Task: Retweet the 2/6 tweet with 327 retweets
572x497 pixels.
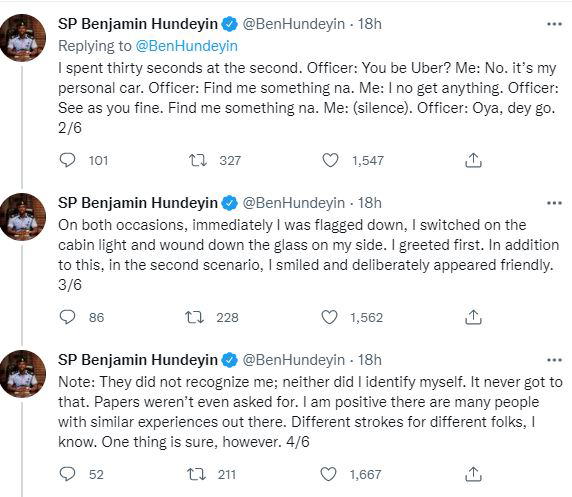Action: click(198, 160)
